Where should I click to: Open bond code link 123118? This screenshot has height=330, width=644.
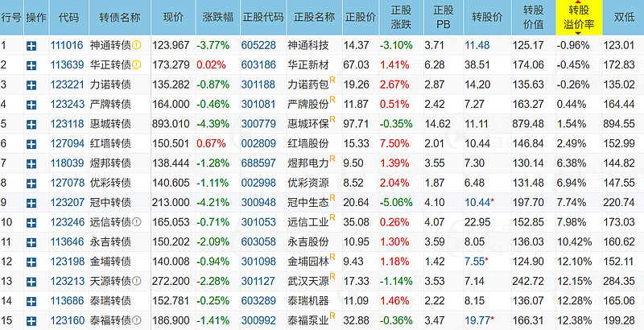(x=67, y=124)
